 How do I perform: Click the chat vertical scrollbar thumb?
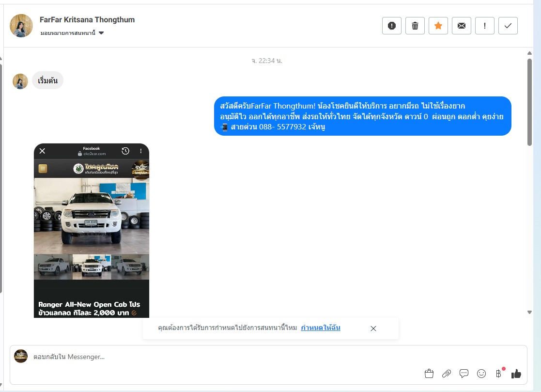pos(529,102)
